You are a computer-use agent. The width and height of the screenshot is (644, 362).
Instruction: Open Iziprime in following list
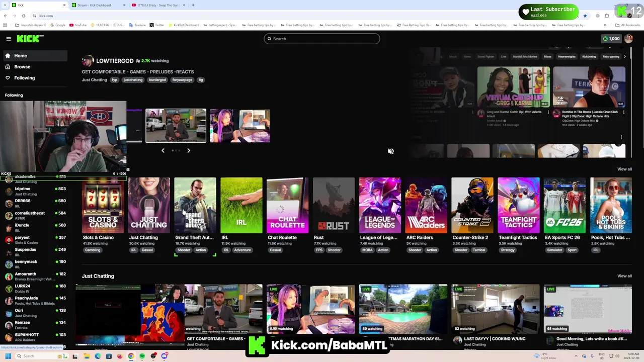pyautogui.click(x=35, y=191)
